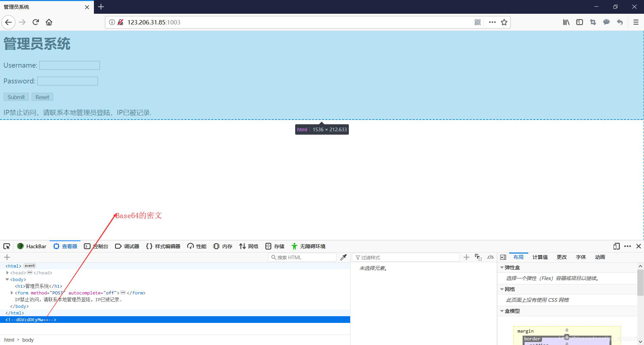Click the insecure connection lock icon
This screenshot has width=644, height=345.
click(120, 22)
